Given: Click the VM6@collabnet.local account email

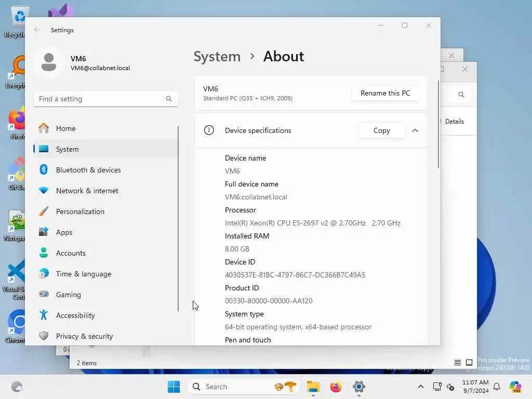Looking at the screenshot, I should (x=100, y=68).
